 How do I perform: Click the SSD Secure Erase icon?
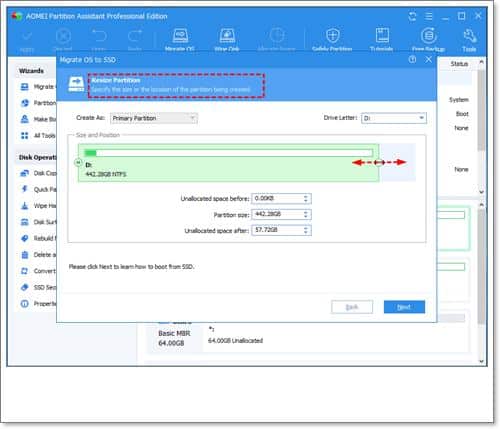pos(25,287)
